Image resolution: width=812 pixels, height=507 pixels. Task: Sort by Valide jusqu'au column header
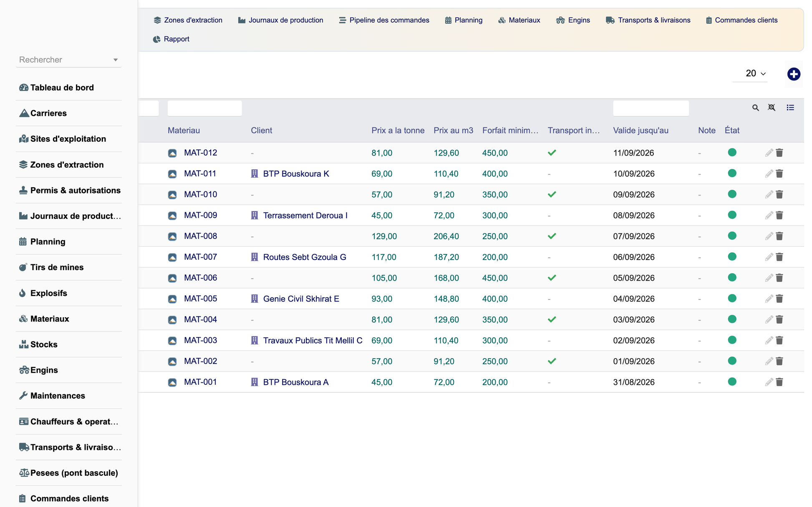click(x=641, y=131)
